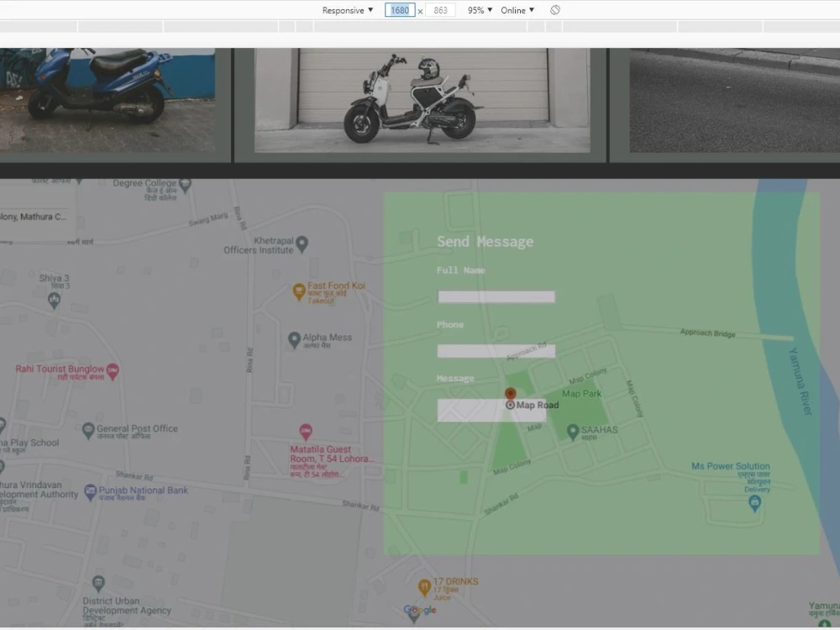Click the Message text area
Screen dimensions: 840x630
point(491,411)
